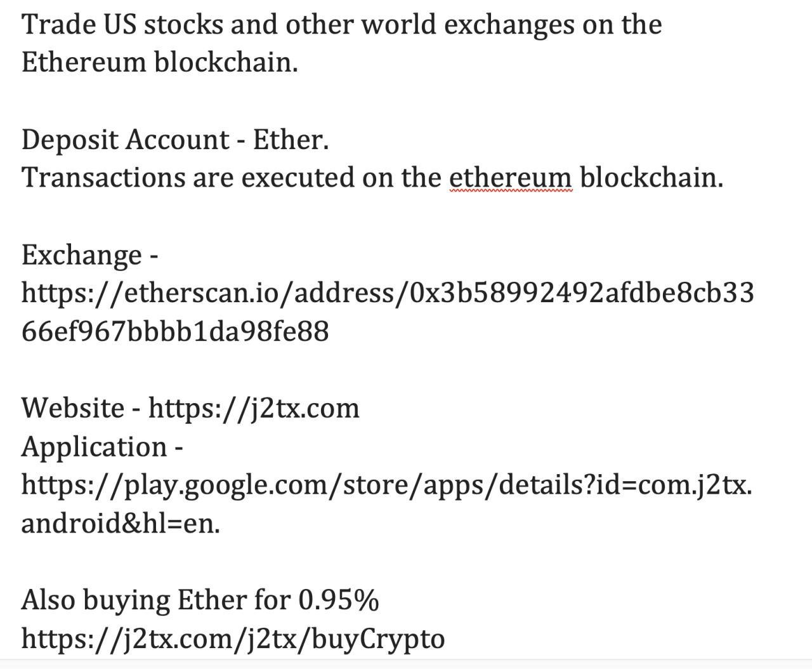
Task: Click the red-underlined word "ethereum"
Action: (511, 178)
